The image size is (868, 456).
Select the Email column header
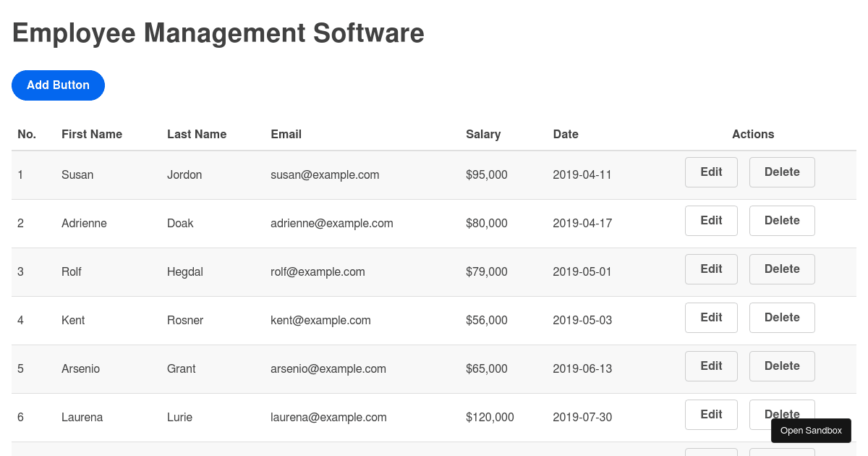pyautogui.click(x=286, y=134)
